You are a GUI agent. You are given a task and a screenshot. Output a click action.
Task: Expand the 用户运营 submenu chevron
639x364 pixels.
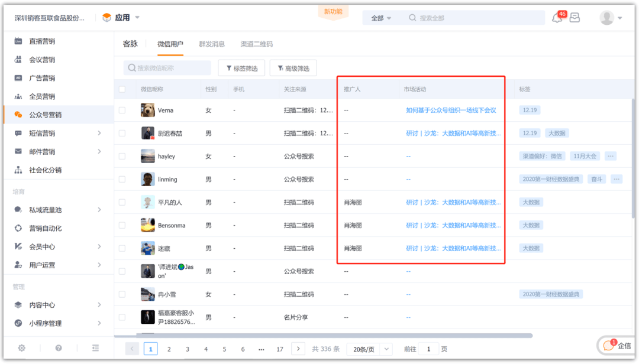[99, 265]
